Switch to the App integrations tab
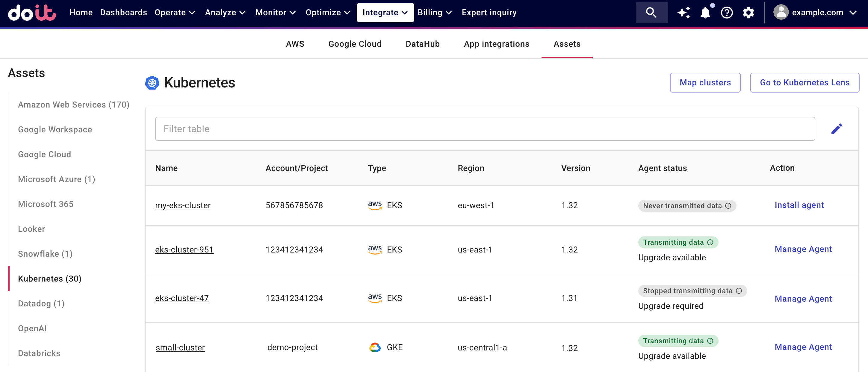This screenshot has height=372, width=868. click(496, 44)
